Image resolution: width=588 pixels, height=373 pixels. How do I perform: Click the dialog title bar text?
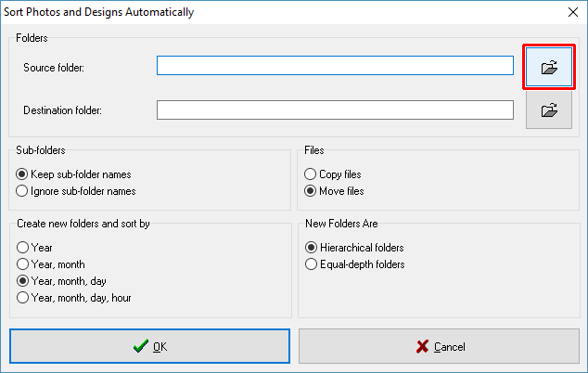[98, 12]
